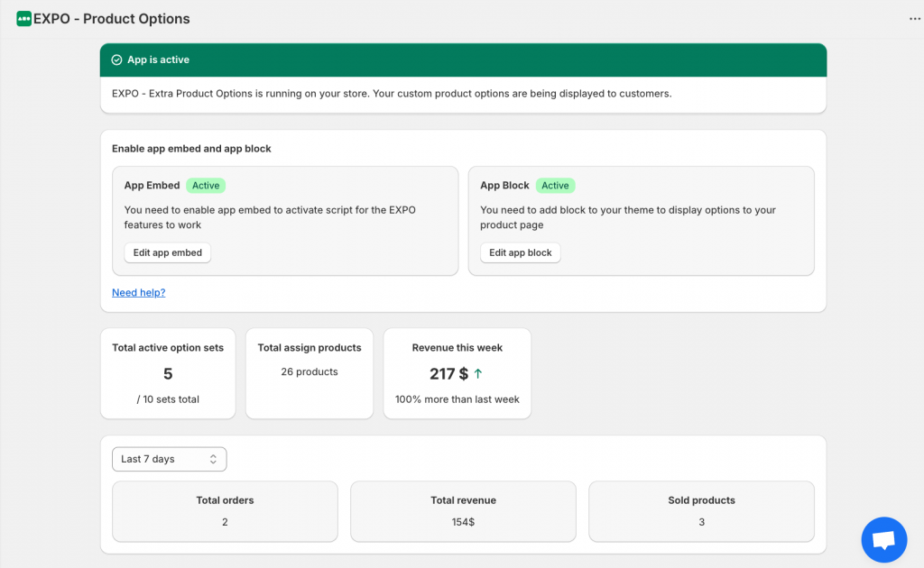The width and height of the screenshot is (924, 568).
Task: Open the three-dot more options menu
Action: pos(914,19)
